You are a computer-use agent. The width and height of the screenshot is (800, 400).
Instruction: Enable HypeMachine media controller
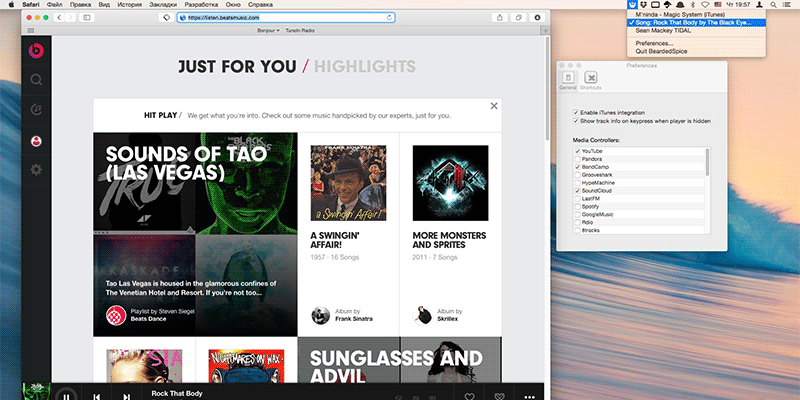[x=578, y=183]
